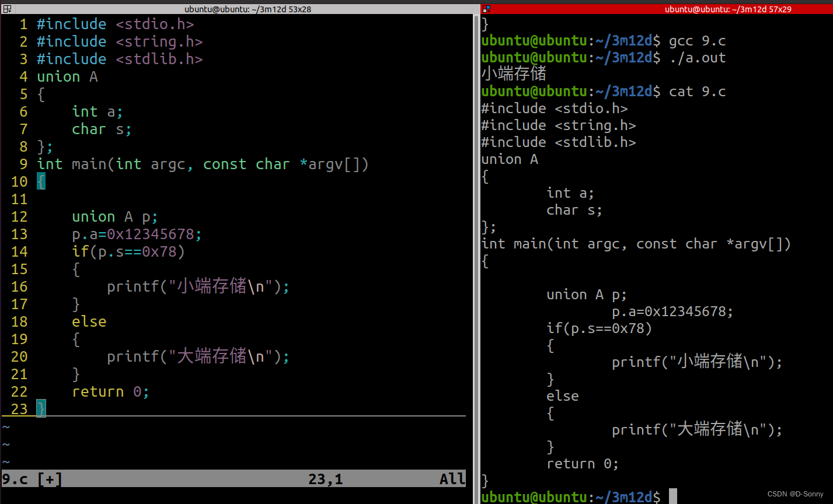Click '#include <string.h>' on vim line 2
This screenshot has width=833, height=504.
pyautogui.click(x=120, y=42)
